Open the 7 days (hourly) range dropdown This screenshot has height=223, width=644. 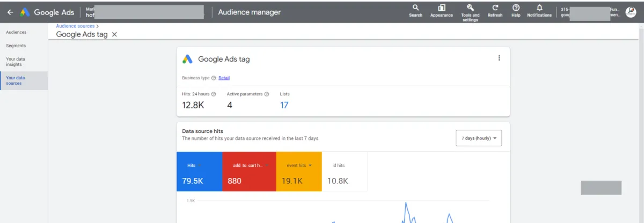tap(479, 138)
